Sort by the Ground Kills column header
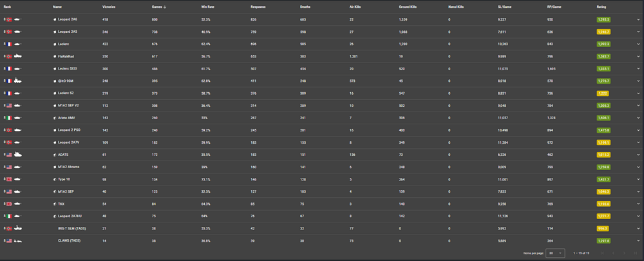644x261 pixels. tap(408, 7)
